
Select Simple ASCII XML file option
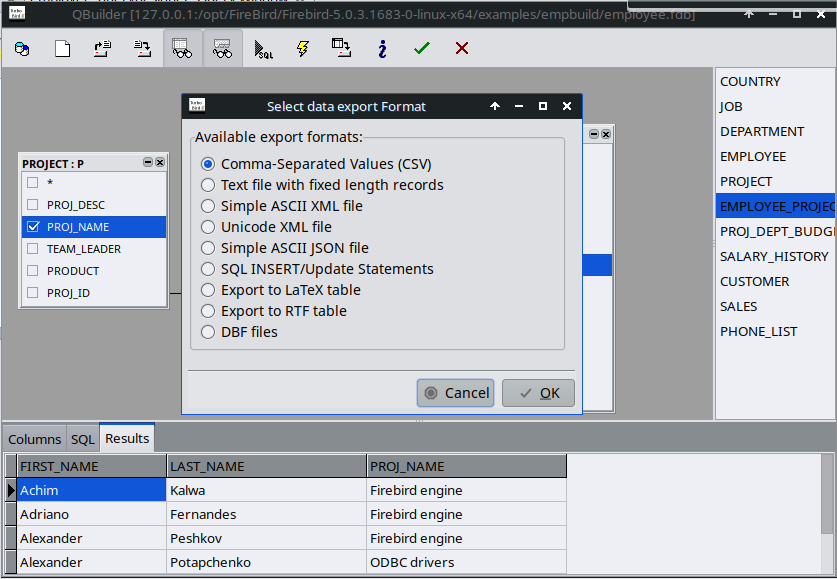281,206
